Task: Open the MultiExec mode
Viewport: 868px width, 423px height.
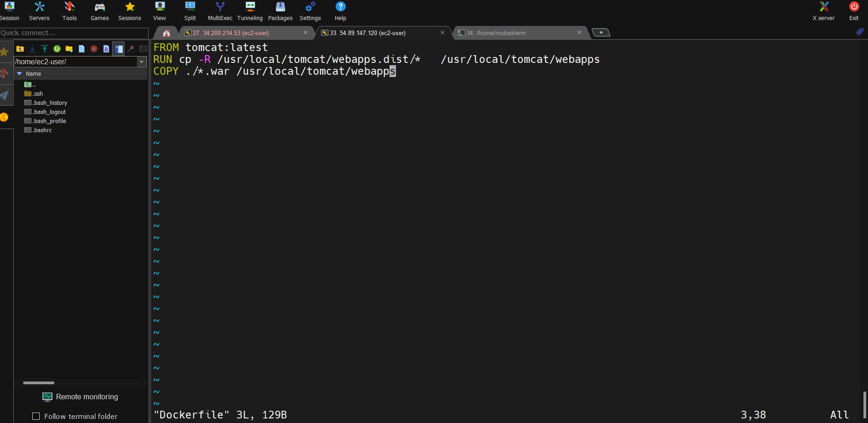Action: 220,11
